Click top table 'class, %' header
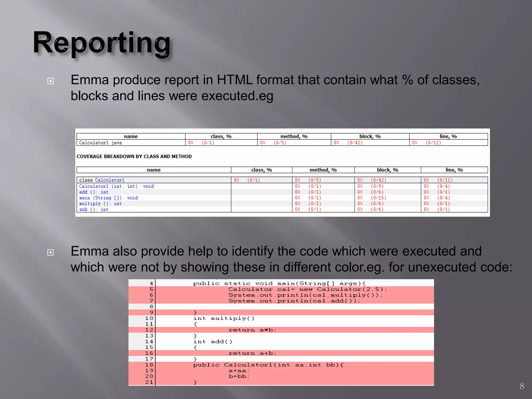Image resolution: width=532 pixels, height=399 pixels. point(221,136)
